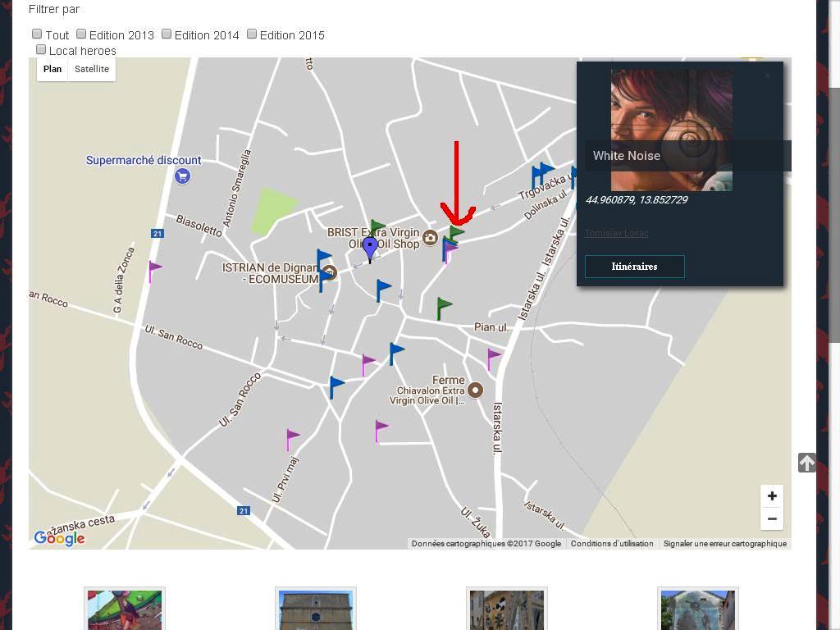The height and width of the screenshot is (630, 840).
Task: Switch to Satellite map view
Action: tap(92, 69)
